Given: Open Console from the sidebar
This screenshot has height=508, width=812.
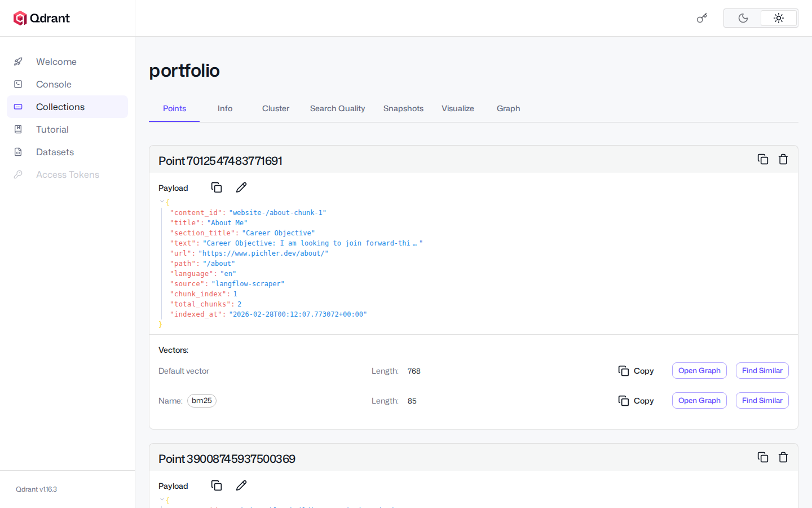Looking at the screenshot, I should pos(54,84).
